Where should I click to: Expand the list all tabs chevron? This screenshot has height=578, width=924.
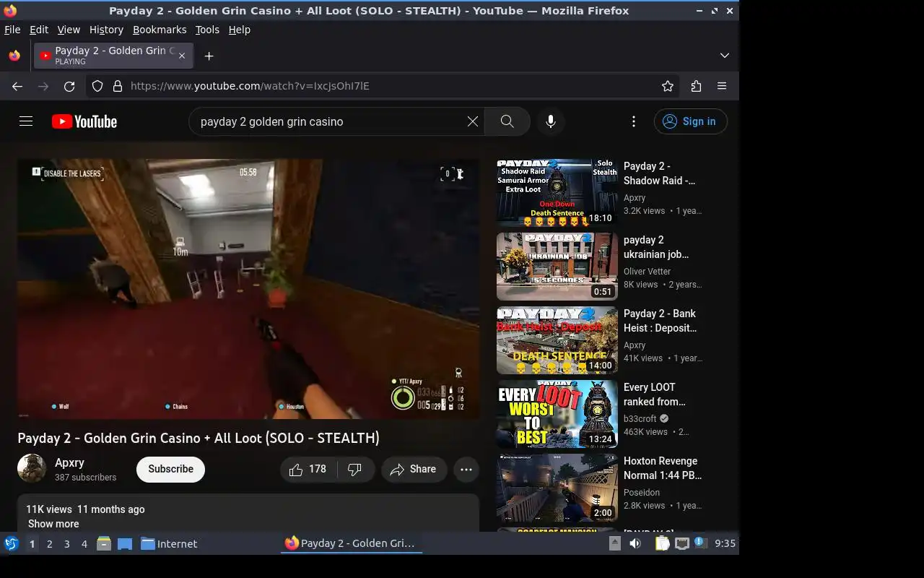[725, 56]
